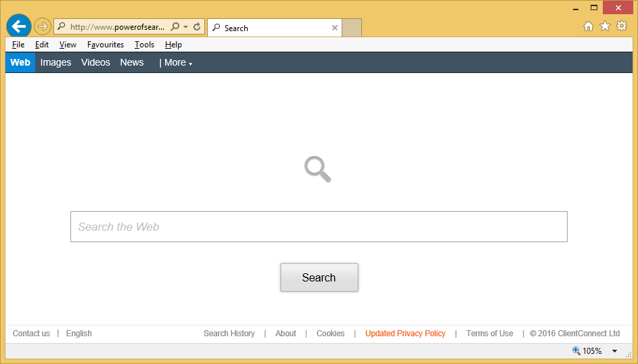Switch to Videos search
Viewport: 638px width, 364px height.
95,63
